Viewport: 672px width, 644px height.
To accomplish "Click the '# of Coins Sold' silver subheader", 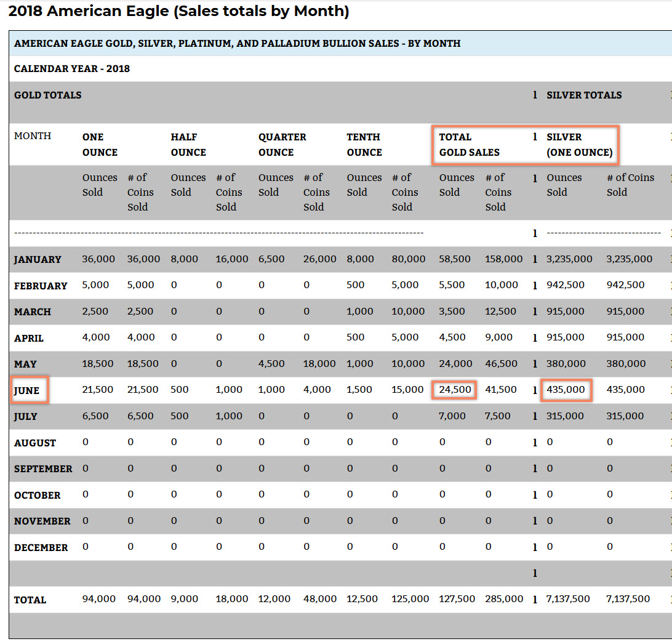I will 630,185.
